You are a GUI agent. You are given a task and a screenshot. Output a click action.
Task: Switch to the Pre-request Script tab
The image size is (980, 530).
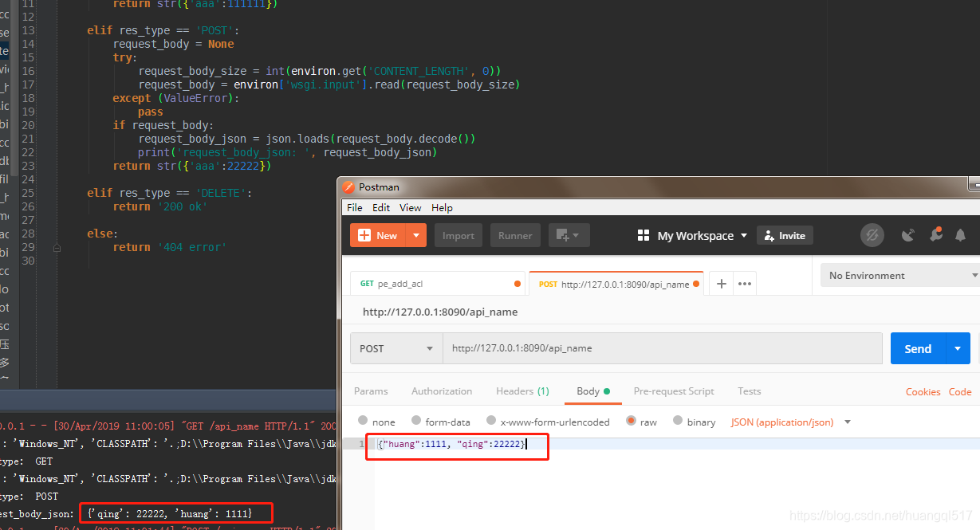pos(674,391)
